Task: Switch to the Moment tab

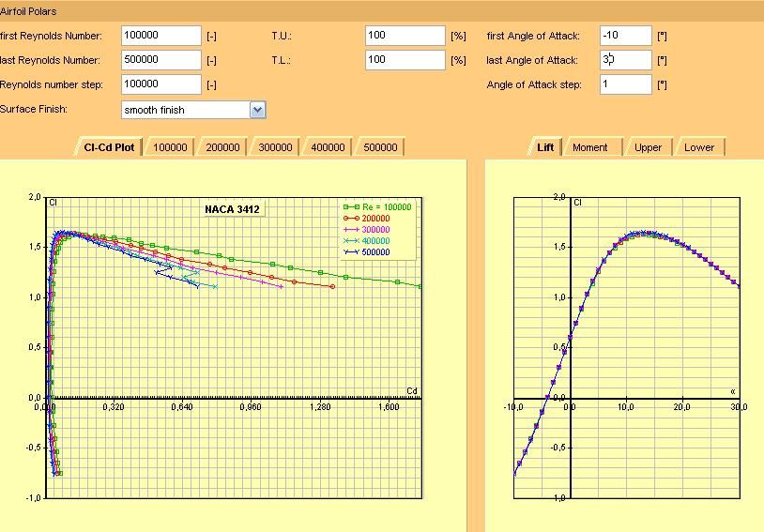Action: 589,147
